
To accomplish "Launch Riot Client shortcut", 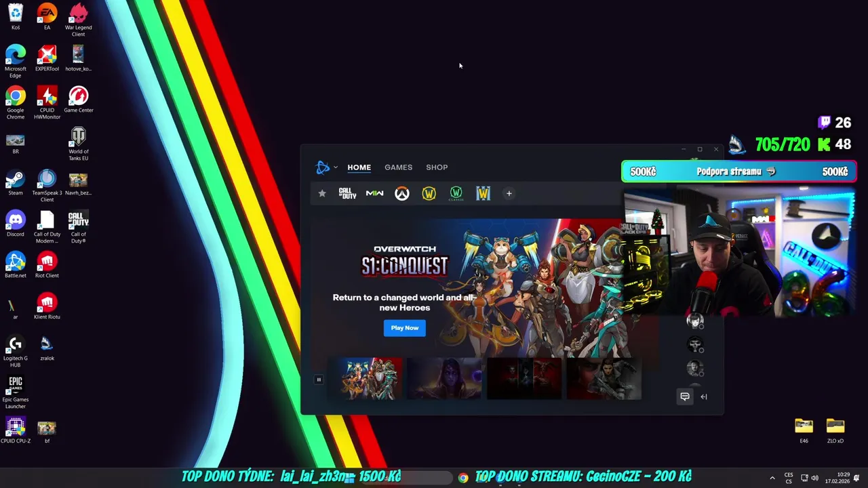I will tap(47, 264).
